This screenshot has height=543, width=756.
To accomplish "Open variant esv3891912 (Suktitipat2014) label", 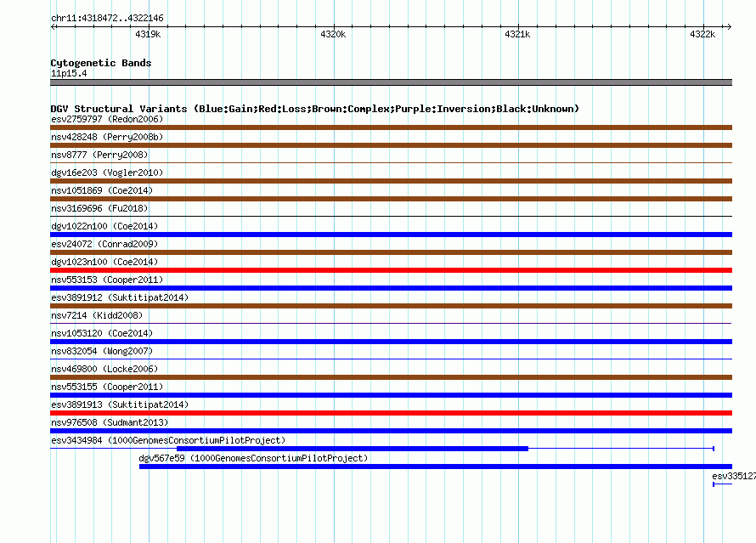I will point(120,297).
